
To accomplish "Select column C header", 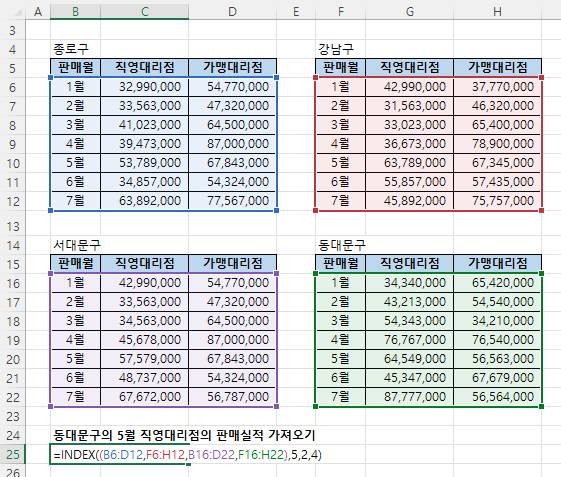I will pos(145,12).
